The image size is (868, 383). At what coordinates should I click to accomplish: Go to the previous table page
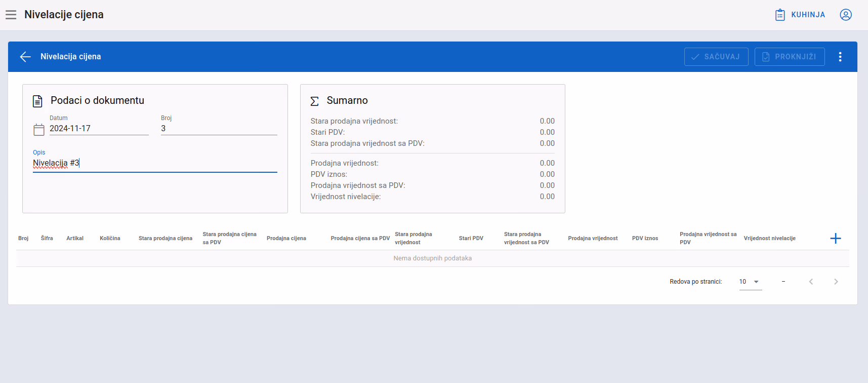pos(811,282)
